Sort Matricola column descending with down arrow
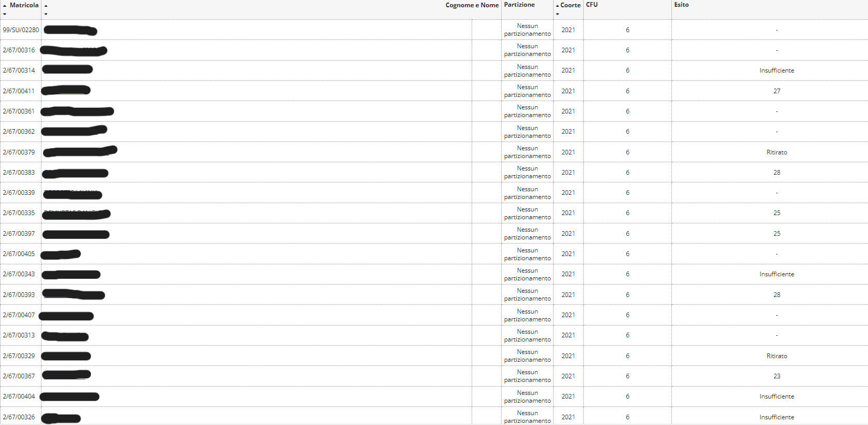868x425 pixels. (5, 14)
